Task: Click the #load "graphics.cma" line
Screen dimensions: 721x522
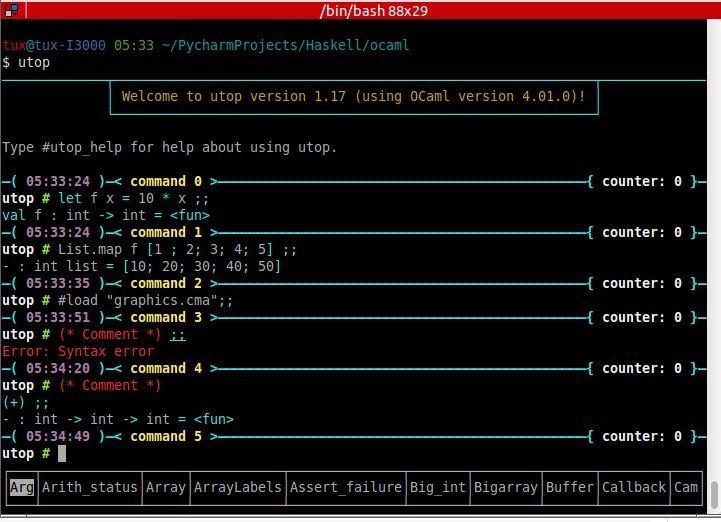Action: (145, 301)
